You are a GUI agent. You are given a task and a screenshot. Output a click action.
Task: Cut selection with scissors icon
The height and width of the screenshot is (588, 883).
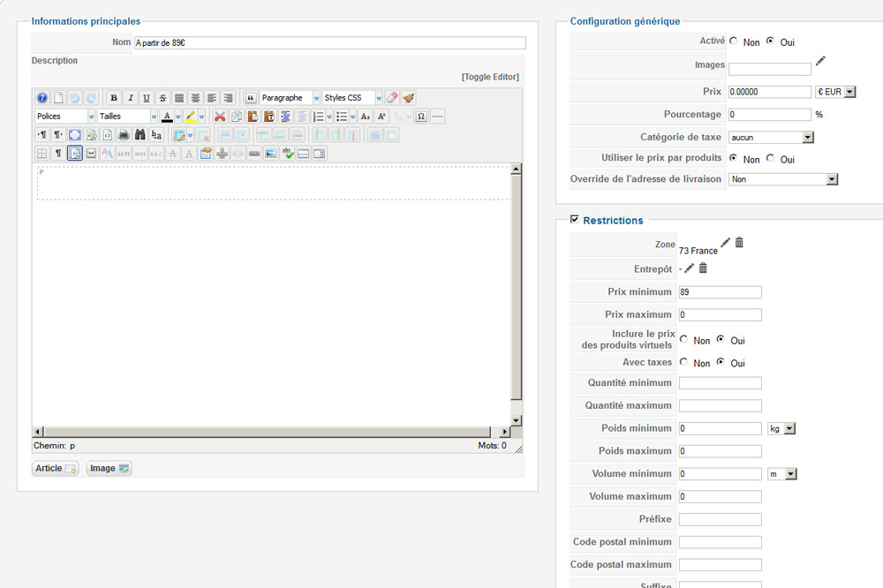220,117
